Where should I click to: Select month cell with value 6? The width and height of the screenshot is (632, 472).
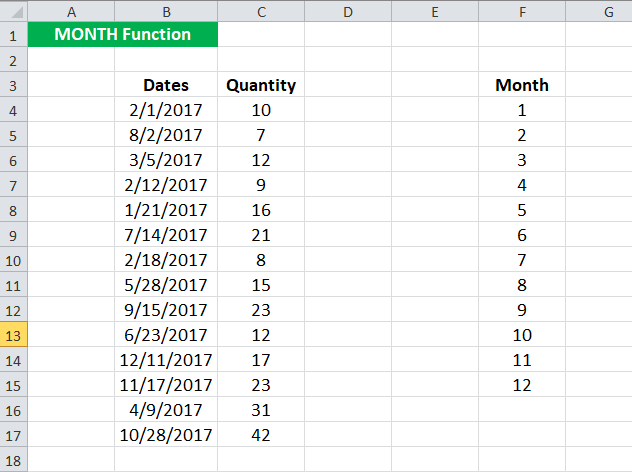click(522, 235)
